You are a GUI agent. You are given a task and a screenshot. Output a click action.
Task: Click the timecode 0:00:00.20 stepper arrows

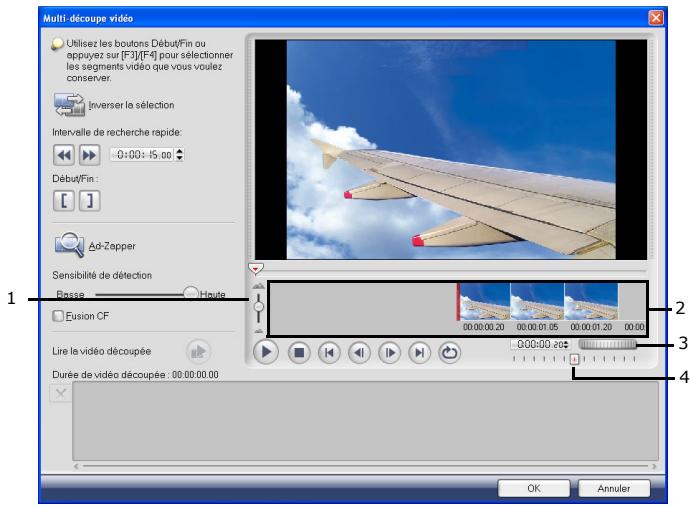566,344
